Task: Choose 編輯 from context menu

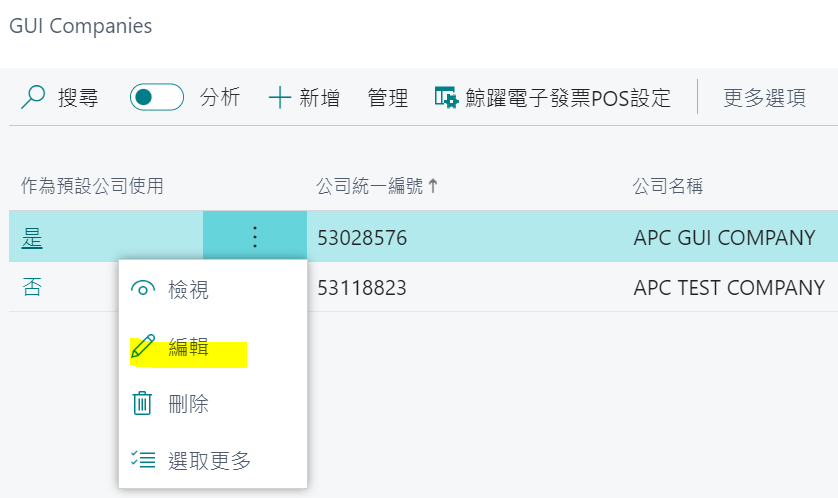Action: (188, 347)
